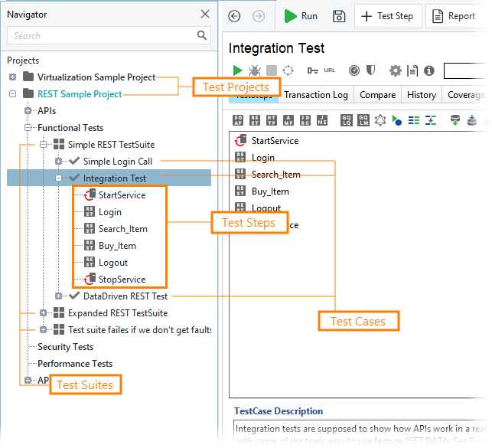Add a JDBC request step icon
The image size is (492, 448).
[305, 120]
